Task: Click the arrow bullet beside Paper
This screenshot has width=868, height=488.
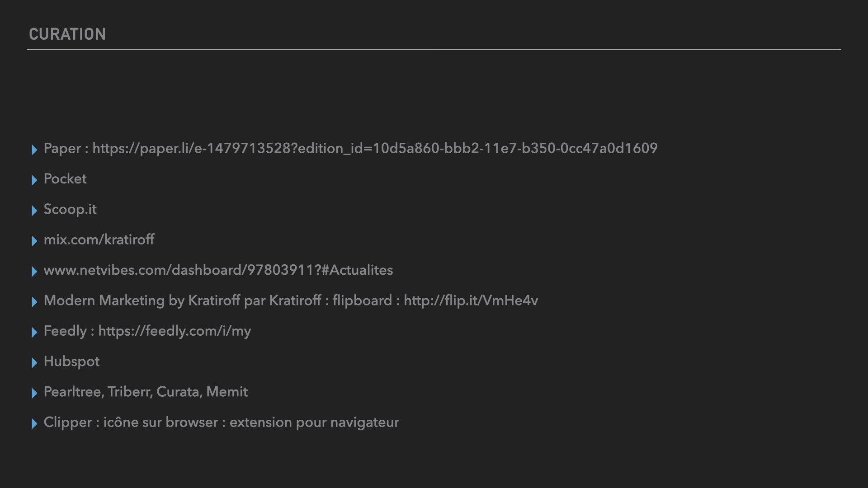Action: [34, 150]
